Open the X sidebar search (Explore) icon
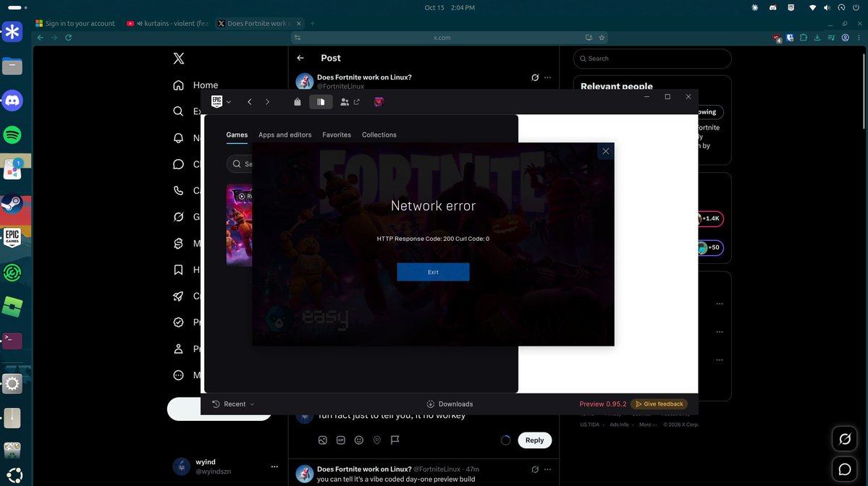This screenshot has width=868, height=486. [178, 111]
